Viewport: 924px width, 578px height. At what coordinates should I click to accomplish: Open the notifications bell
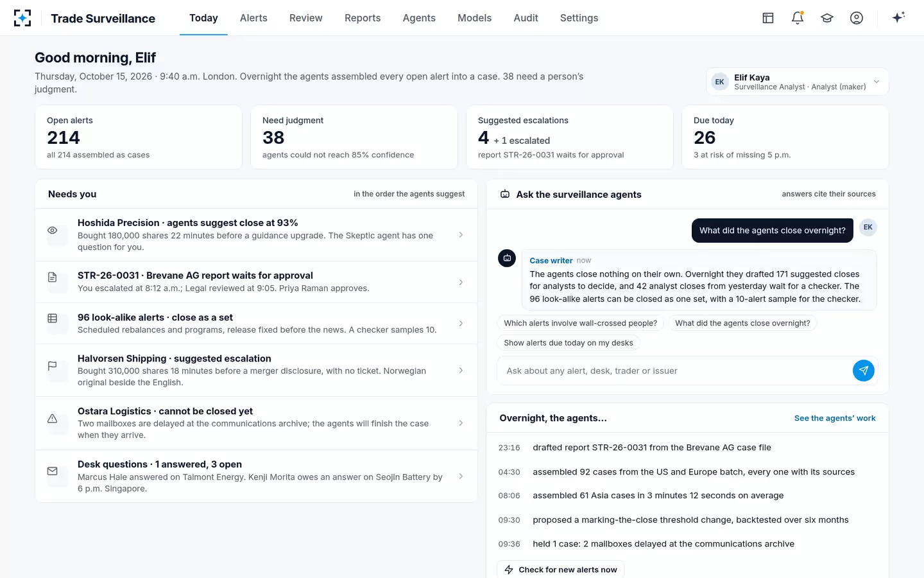[x=798, y=18]
